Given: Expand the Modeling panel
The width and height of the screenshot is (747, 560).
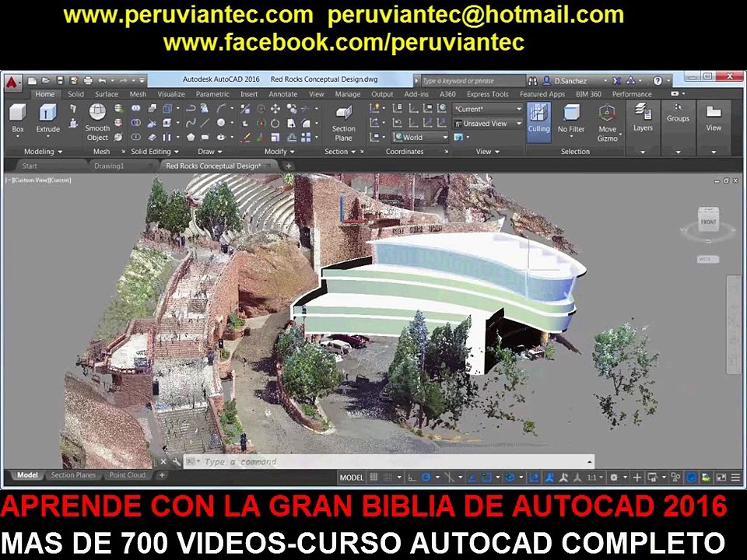Looking at the screenshot, I should click(43, 152).
